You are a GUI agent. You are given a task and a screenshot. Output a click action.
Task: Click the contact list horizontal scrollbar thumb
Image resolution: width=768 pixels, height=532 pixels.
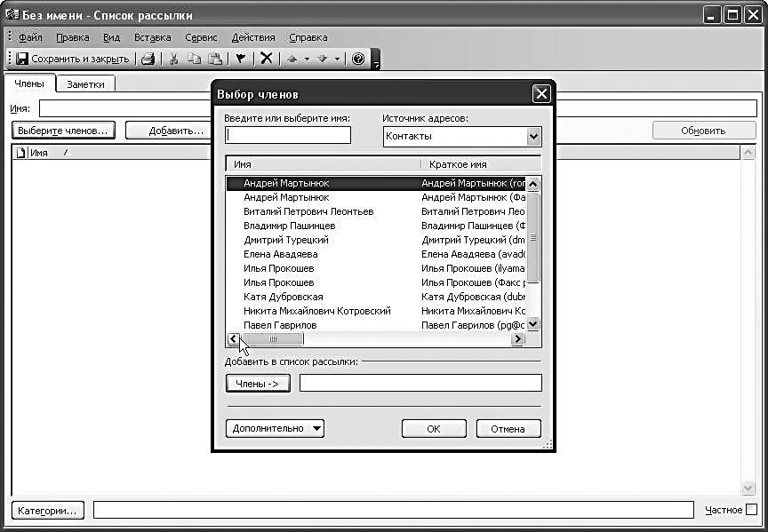pyautogui.click(x=273, y=339)
